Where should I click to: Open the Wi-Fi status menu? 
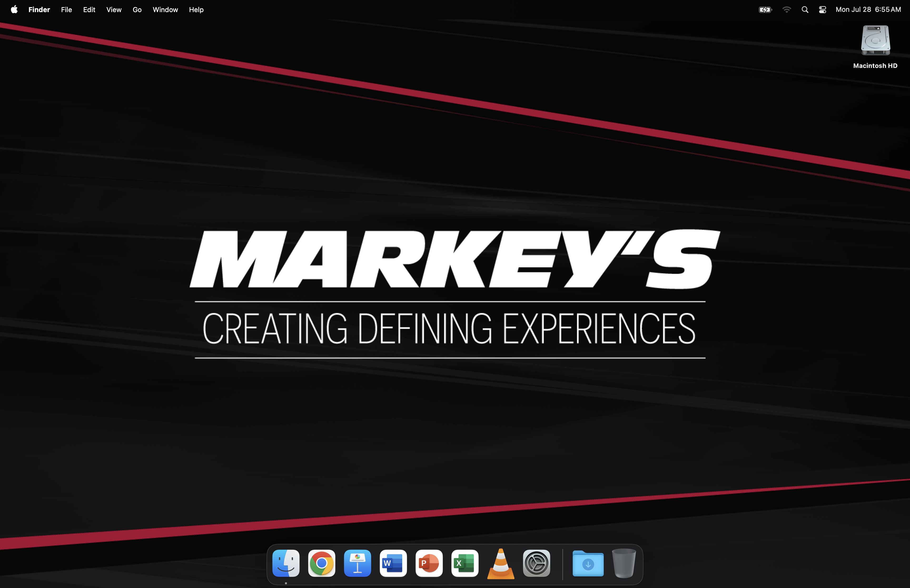(787, 9)
